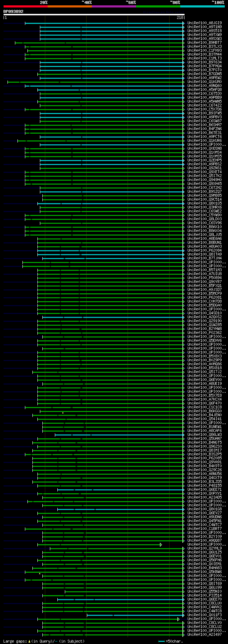228x644 pixels.
Task: Select label UniRef100_B4JEN0
Action: 204,415
